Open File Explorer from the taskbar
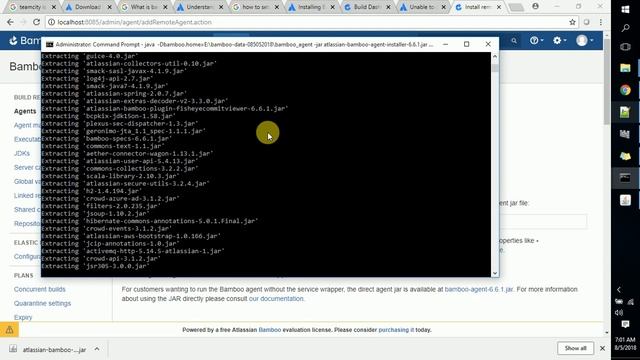Viewport: 640px width, 360px height. pos(625,68)
